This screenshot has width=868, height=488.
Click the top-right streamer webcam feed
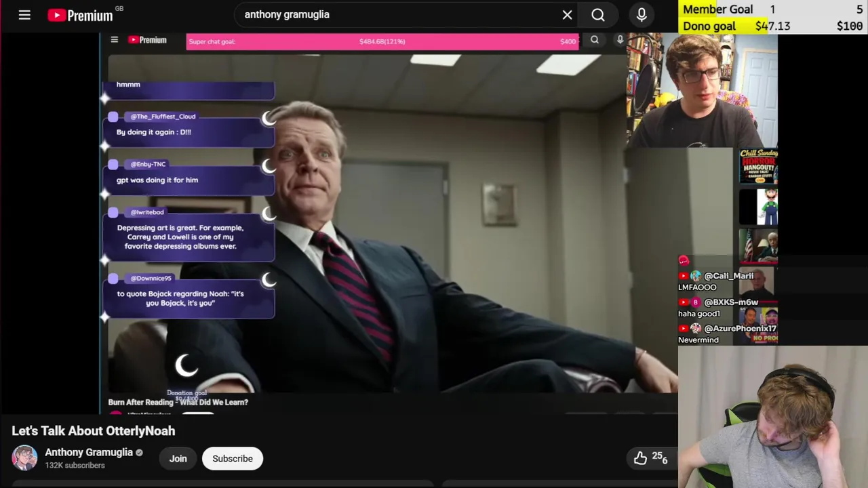click(702, 90)
